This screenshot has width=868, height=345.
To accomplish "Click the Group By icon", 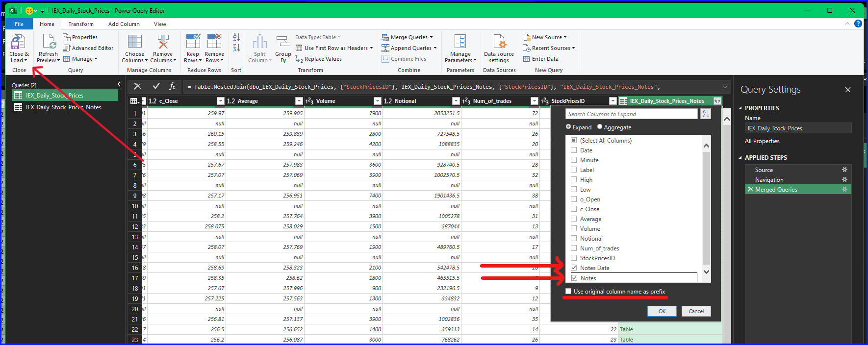I will click(x=283, y=42).
